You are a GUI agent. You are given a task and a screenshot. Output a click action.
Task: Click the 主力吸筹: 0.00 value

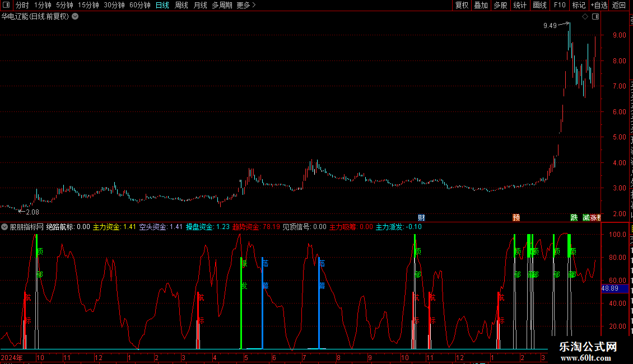pyautogui.click(x=351, y=227)
